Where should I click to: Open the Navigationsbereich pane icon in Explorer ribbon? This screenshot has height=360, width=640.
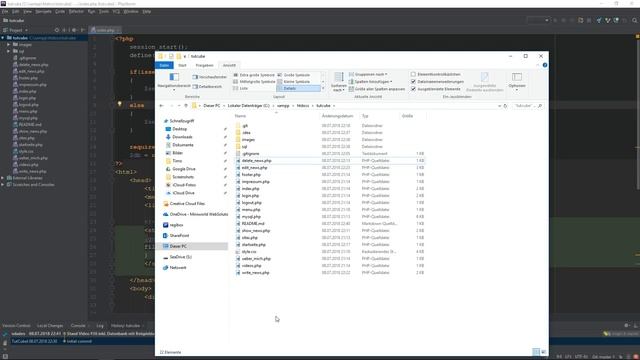click(x=174, y=77)
